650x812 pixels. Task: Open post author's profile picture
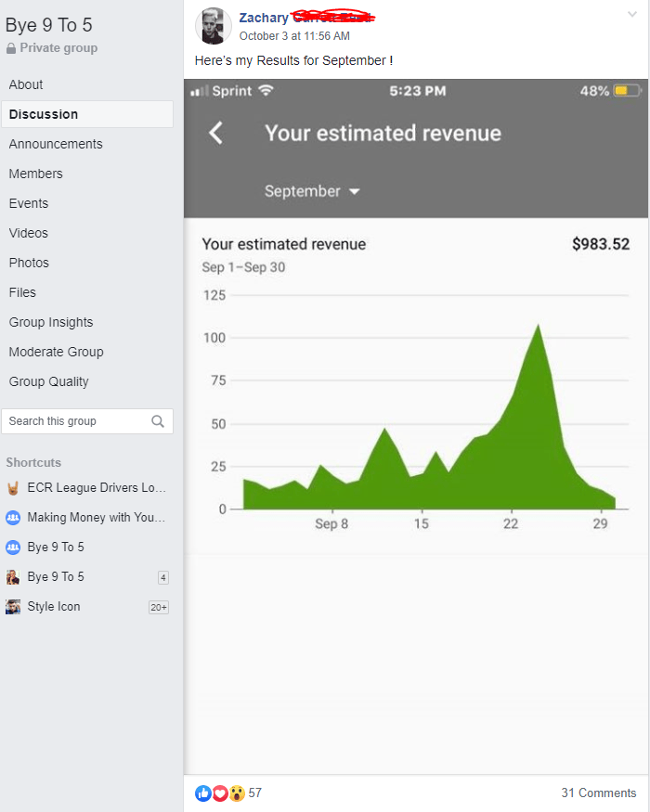coord(214,26)
